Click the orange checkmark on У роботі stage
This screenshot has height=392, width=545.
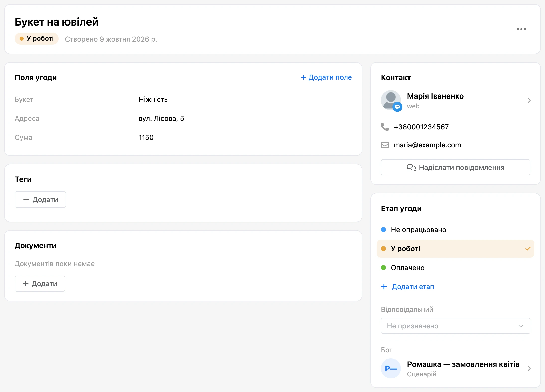pyautogui.click(x=528, y=249)
